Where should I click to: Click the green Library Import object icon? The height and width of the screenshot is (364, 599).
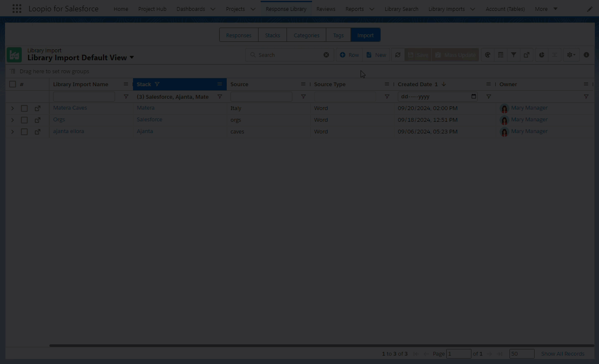pyautogui.click(x=14, y=55)
